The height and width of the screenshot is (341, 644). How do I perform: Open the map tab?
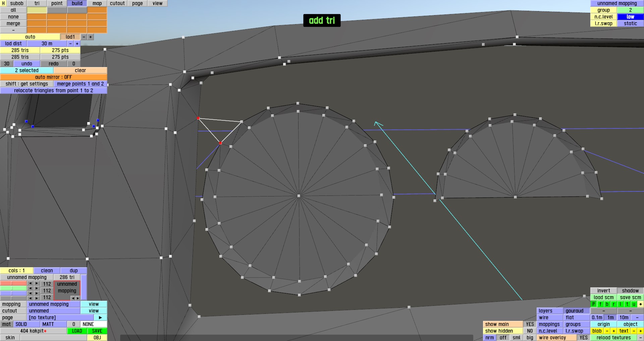pyautogui.click(x=97, y=3)
